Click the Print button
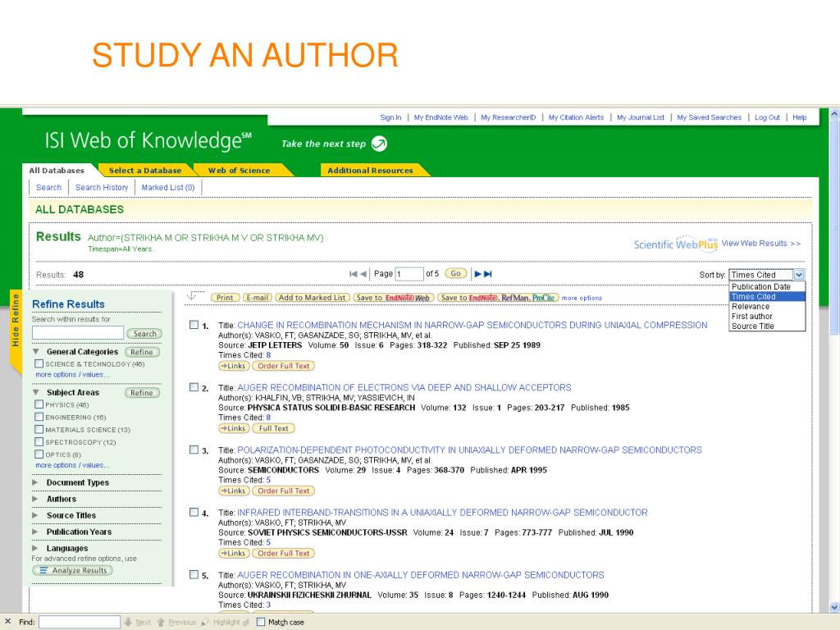This screenshot has width=840, height=630. (225, 298)
